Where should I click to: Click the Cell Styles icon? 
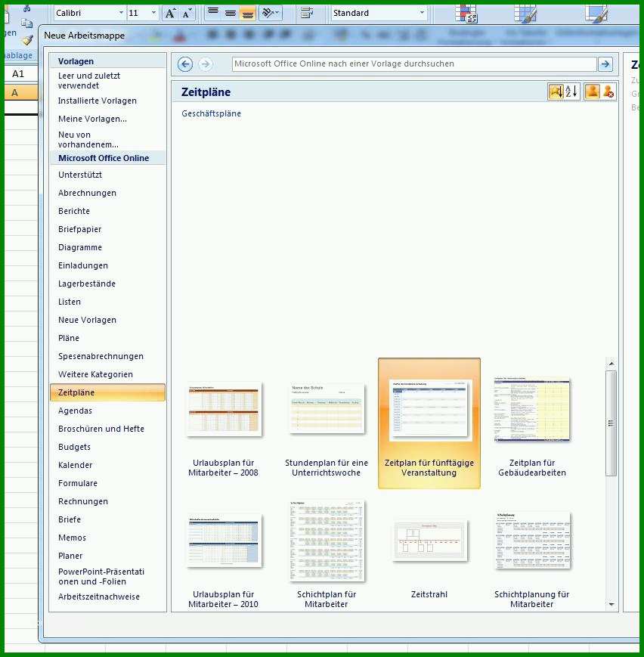pos(596,13)
